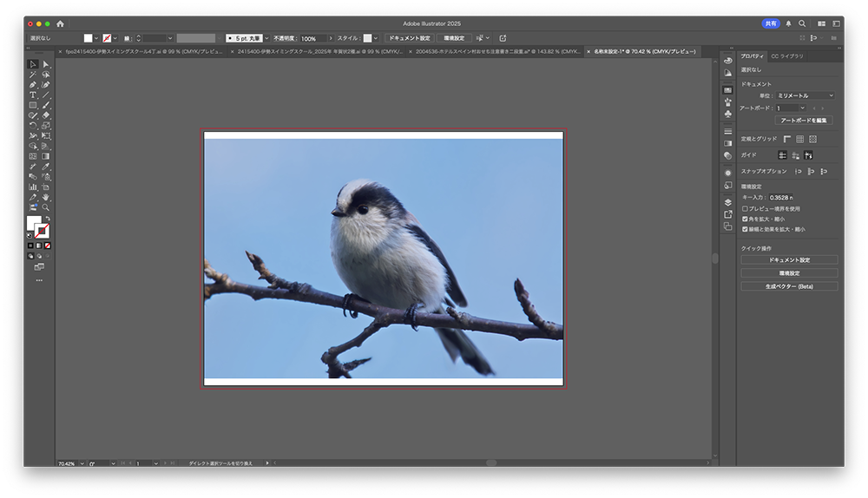This screenshot has height=498, width=868.
Task: Select the Eraser tool
Action: [46, 115]
